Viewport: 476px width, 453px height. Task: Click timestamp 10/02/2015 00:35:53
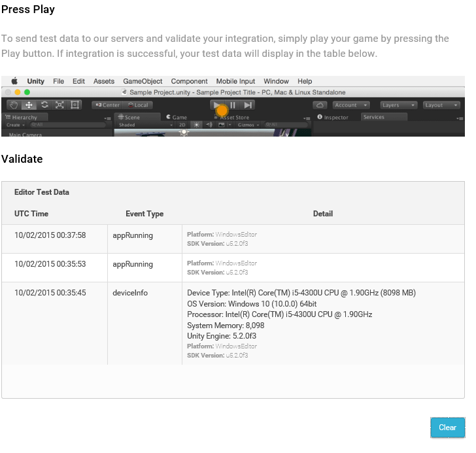coord(50,264)
